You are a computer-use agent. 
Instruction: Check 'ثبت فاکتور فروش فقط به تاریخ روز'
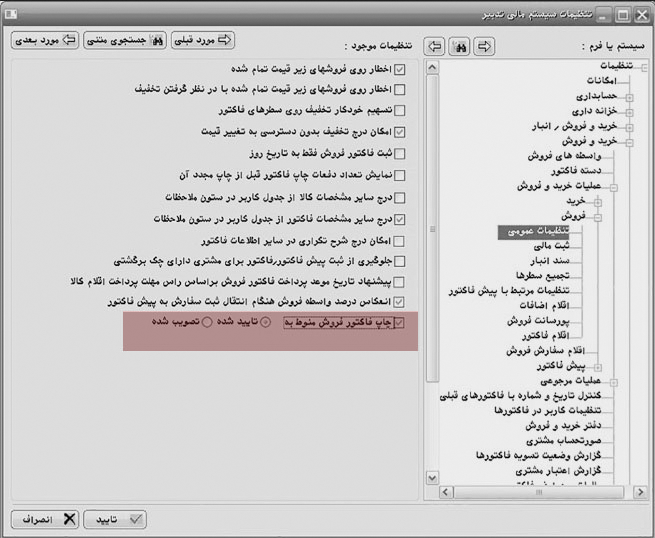(400, 151)
